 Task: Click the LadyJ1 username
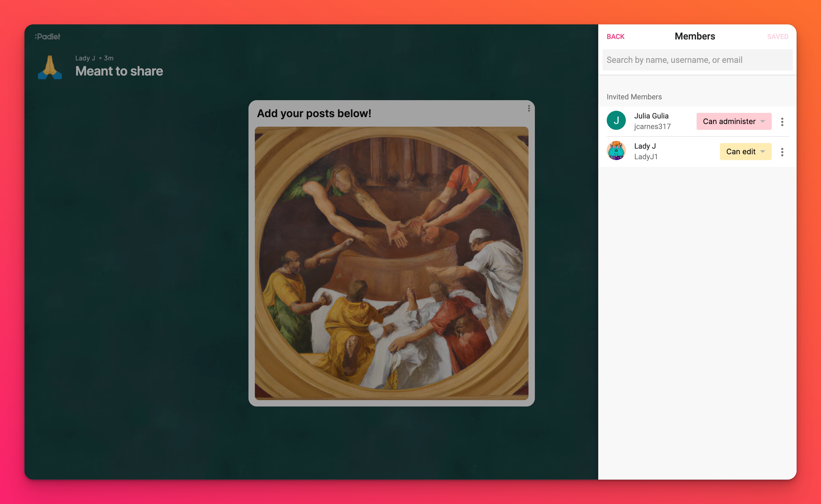[x=646, y=157]
